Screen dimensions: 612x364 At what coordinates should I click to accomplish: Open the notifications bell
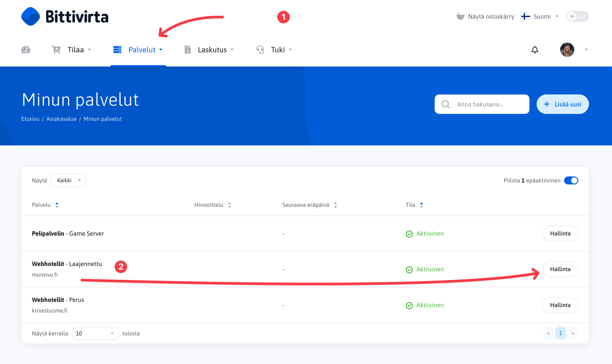click(x=535, y=50)
